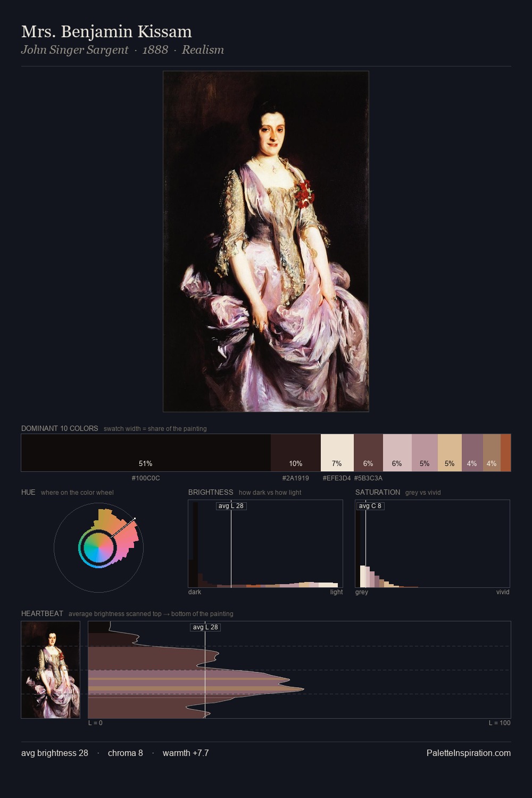Click the year 1888 in subtitle
The height and width of the screenshot is (798, 532).
click(155, 50)
